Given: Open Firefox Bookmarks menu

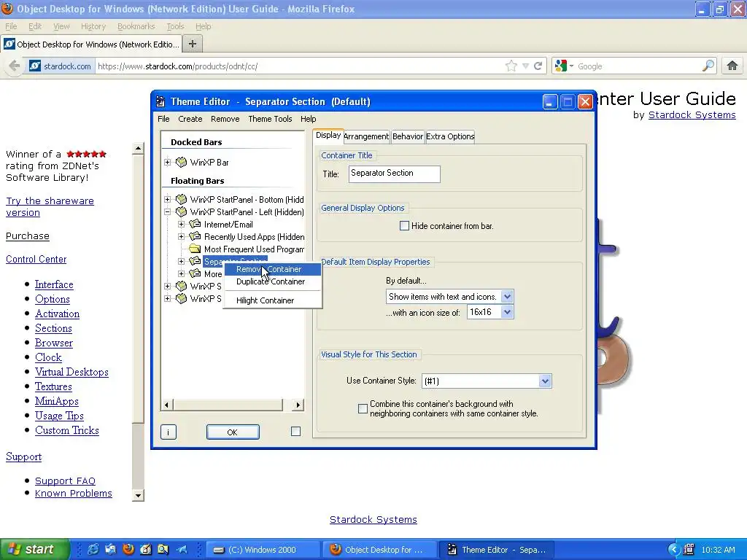Looking at the screenshot, I should point(136,26).
